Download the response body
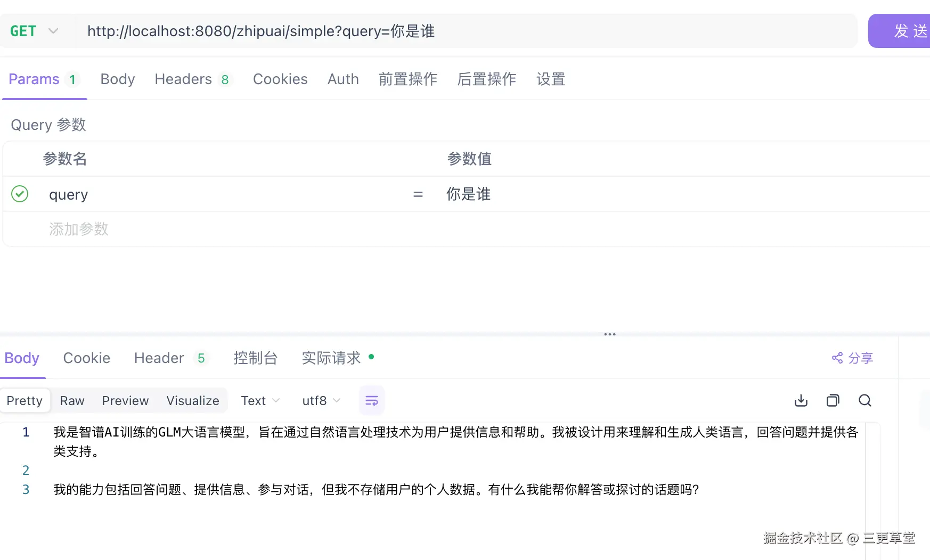930x560 pixels. pyautogui.click(x=800, y=400)
